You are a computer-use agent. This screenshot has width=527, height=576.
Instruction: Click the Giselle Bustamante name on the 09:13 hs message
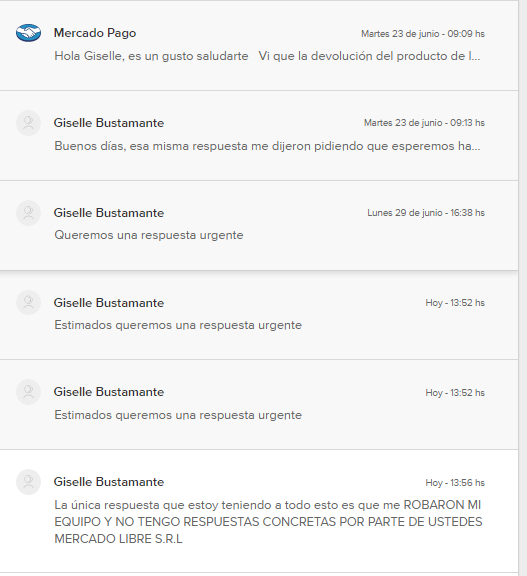pyautogui.click(x=109, y=123)
